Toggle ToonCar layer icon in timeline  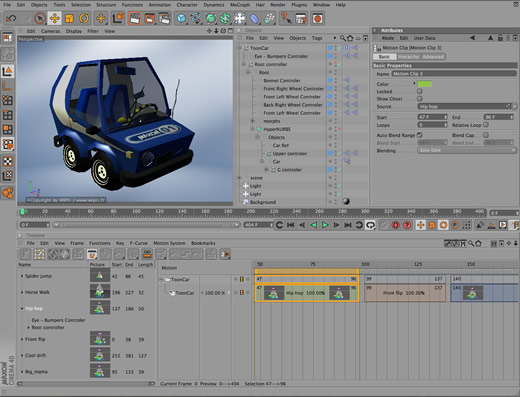click(x=242, y=279)
